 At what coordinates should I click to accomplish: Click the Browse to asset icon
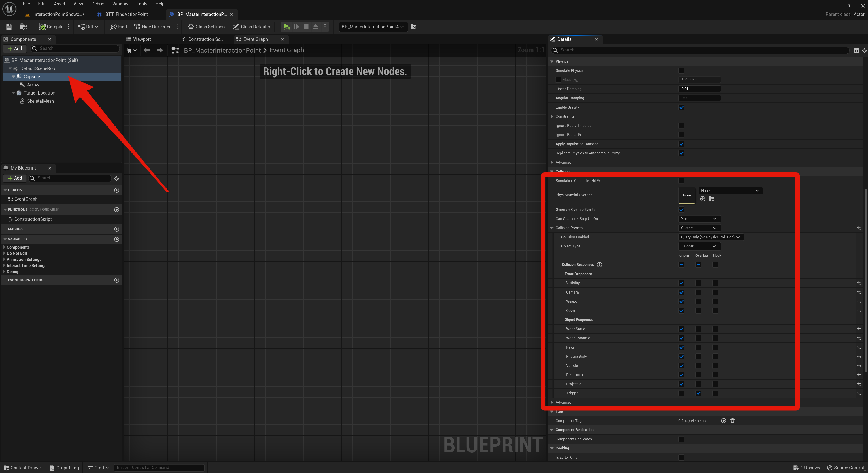click(x=23, y=27)
